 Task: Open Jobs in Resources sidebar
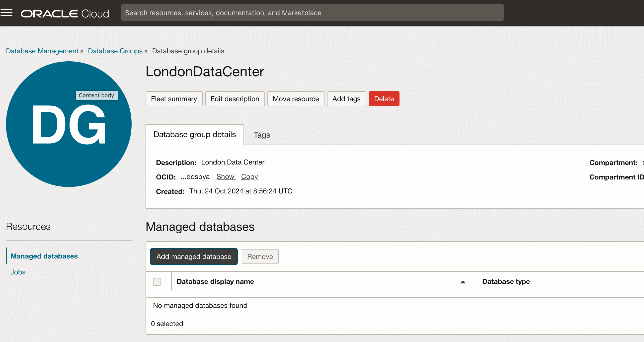point(18,272)
